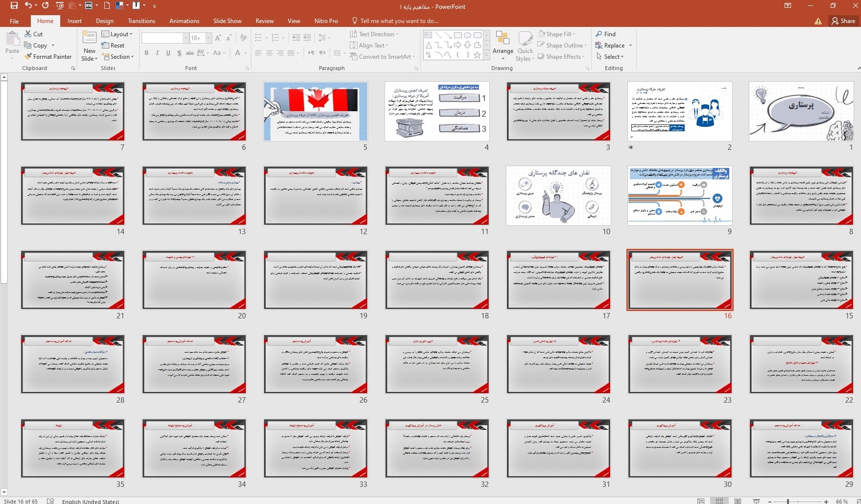Screen dimensions: 861x504
Task: Select slide 10 thumbnail
Action: pyautogui.click(x=559, y=195)
